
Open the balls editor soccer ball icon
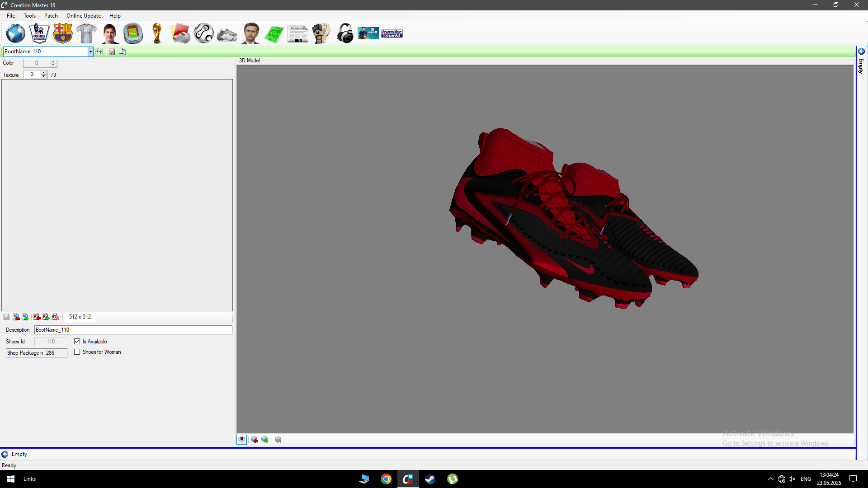(x=204, y=33)
